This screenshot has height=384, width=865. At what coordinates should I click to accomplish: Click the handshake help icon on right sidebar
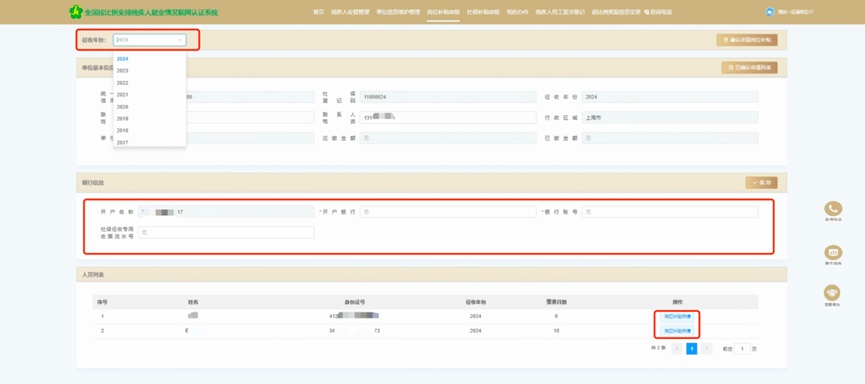tap(832, 292)
